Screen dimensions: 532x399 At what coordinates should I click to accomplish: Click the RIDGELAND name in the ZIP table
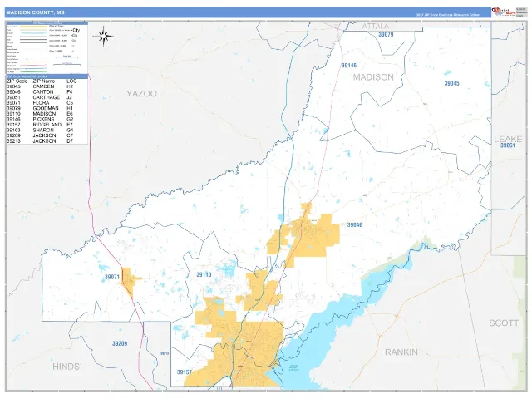point(47,125)
